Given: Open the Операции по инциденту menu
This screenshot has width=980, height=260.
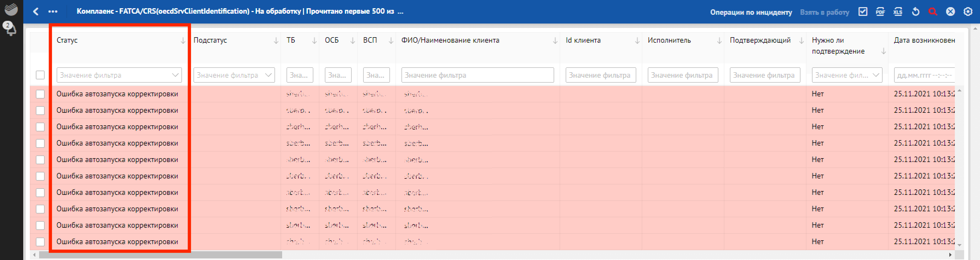Looking at the screenshot, I should 751,12.
